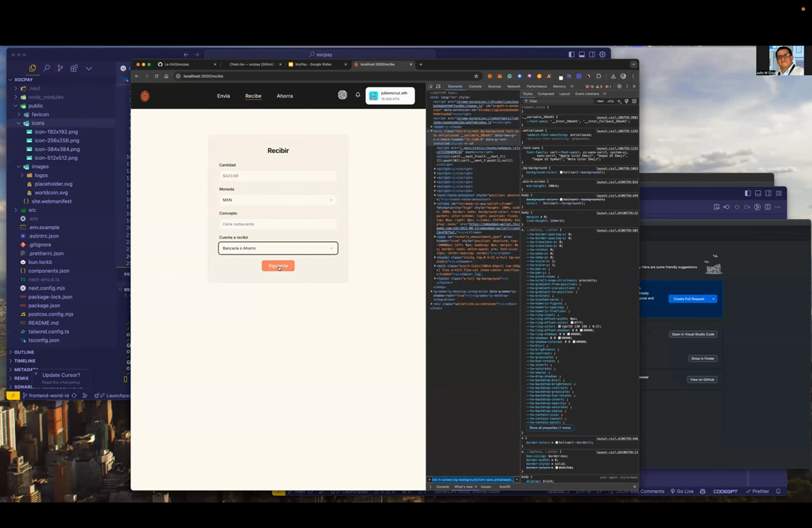Show more views chevron in VS Code sidebar
Image resolution: width=812 pixels, height=528 pixels.
click(89, 68)
